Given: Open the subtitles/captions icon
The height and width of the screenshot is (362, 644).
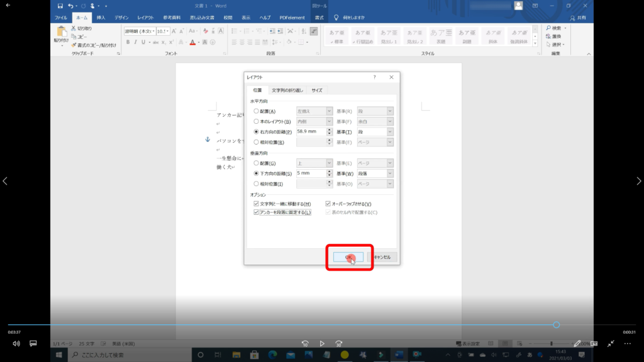Looking at the screenshot, I should pyautogui.click(x=33, y=344).
